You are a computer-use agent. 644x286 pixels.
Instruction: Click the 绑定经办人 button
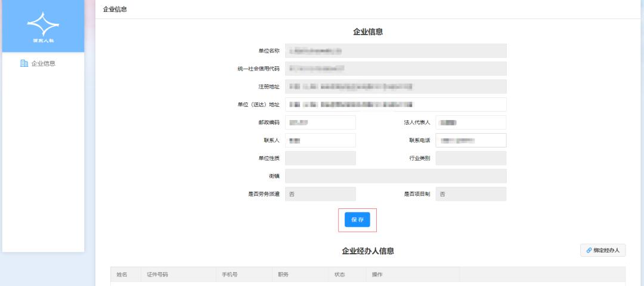pyautogui.click(x=603, y=250)
